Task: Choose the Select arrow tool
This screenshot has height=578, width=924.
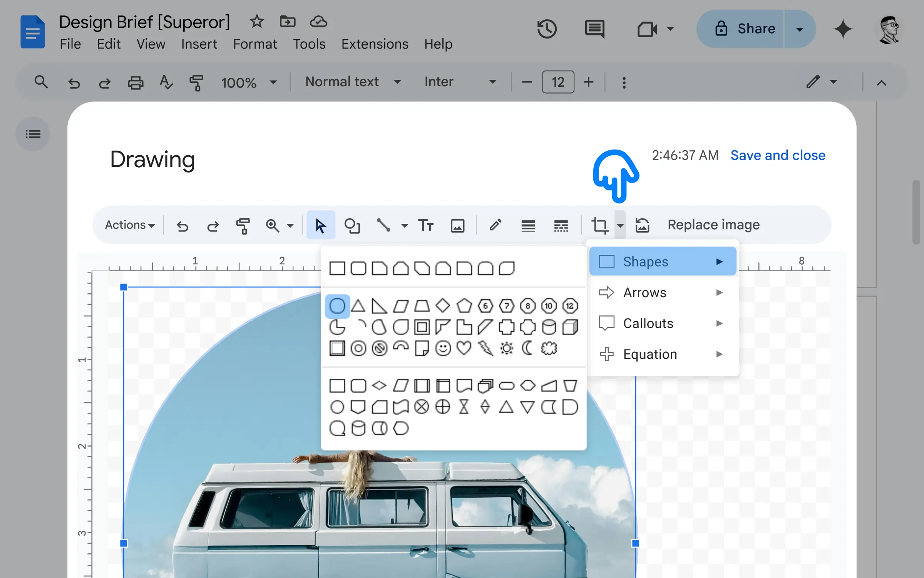Action: (321, 225)
